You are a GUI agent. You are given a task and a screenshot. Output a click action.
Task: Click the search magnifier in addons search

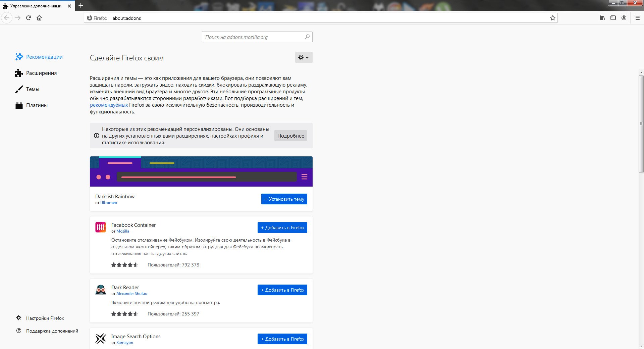(307, 37)
